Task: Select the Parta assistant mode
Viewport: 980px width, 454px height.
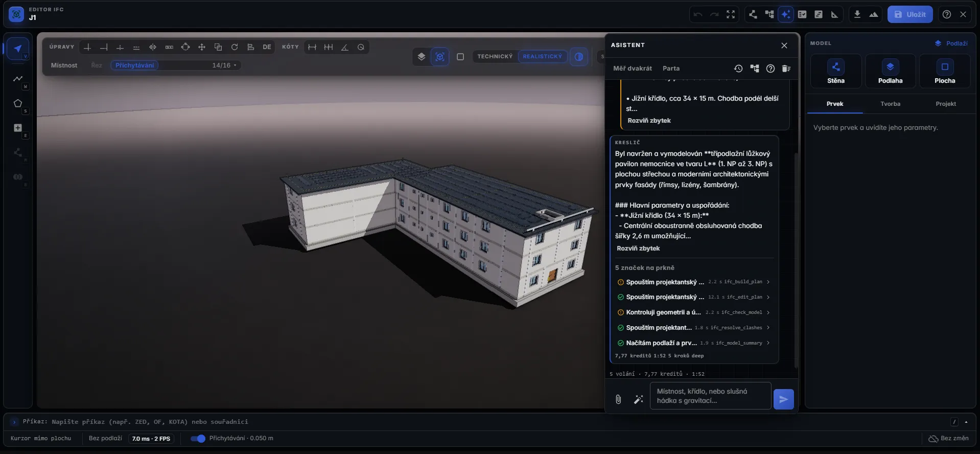Action: click(x=671, y=69)
